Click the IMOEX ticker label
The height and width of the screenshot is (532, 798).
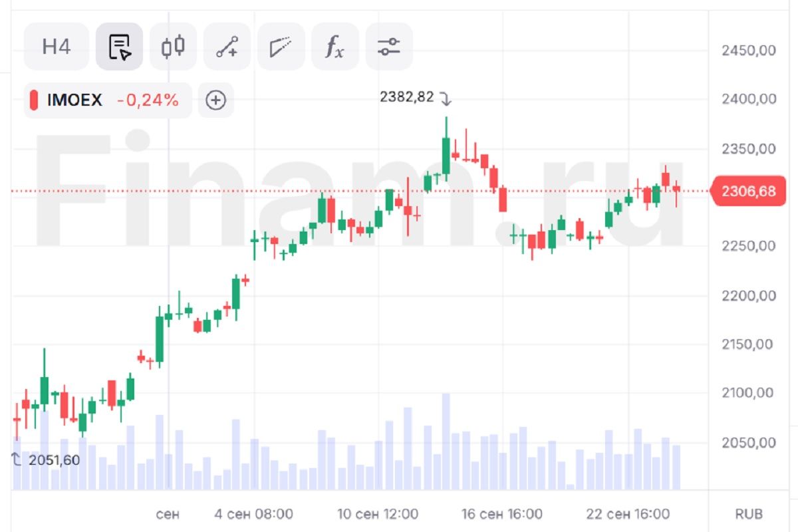(74, 100)
